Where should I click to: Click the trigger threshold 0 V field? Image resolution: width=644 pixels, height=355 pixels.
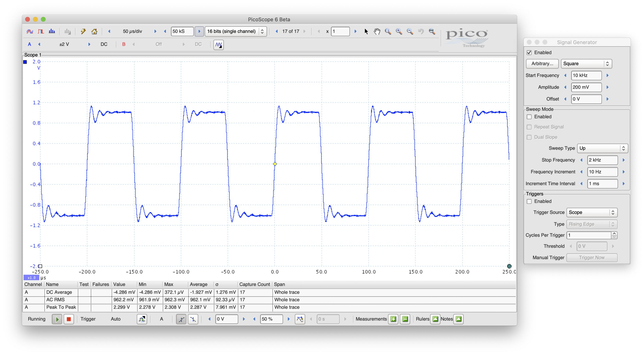click(227, 319)
